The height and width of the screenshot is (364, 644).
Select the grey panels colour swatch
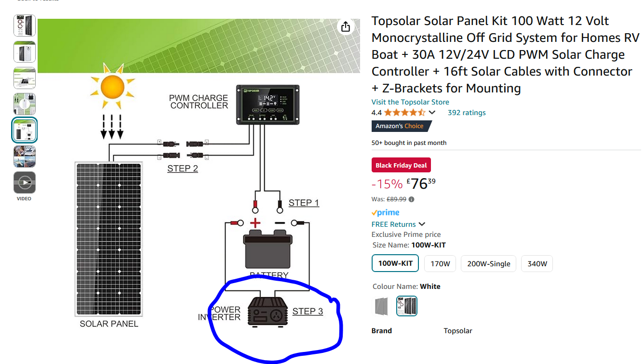tap(381, 306)
